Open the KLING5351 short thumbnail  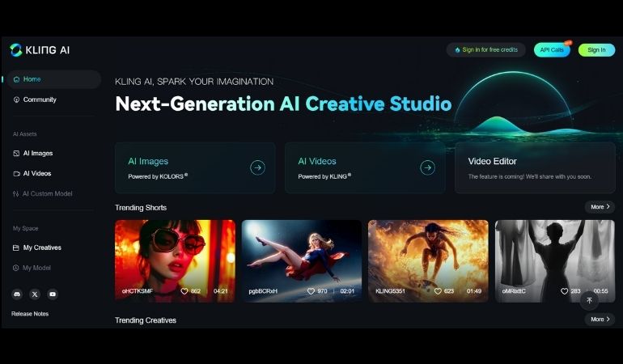tap(428, 260)
